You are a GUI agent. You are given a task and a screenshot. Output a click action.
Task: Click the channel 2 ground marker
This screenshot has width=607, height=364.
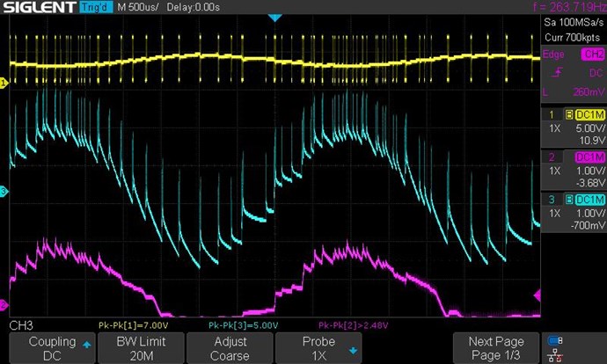4,305
